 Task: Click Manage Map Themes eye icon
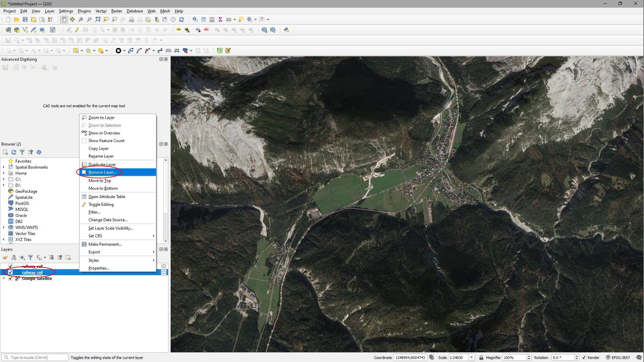coord(22,257)
